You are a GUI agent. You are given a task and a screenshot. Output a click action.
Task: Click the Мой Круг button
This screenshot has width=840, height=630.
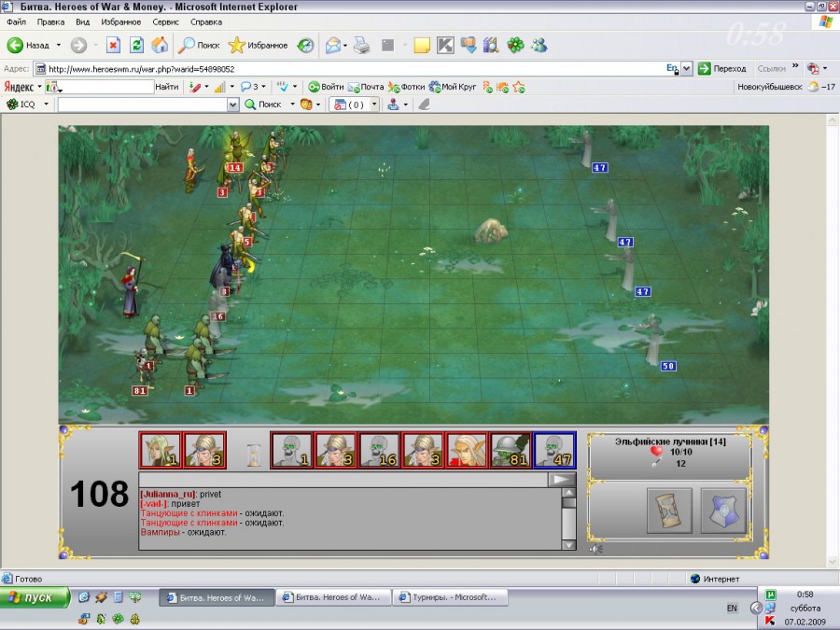coord(453,87)
